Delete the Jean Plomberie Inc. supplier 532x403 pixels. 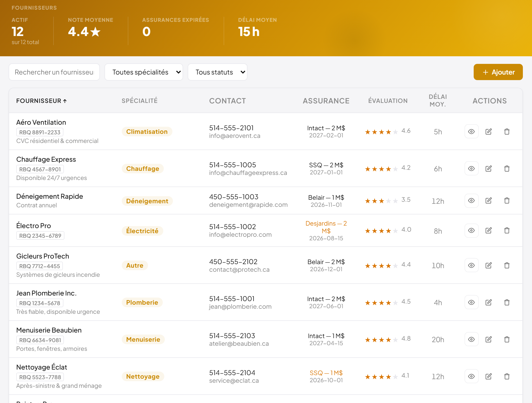coord(507,302)
